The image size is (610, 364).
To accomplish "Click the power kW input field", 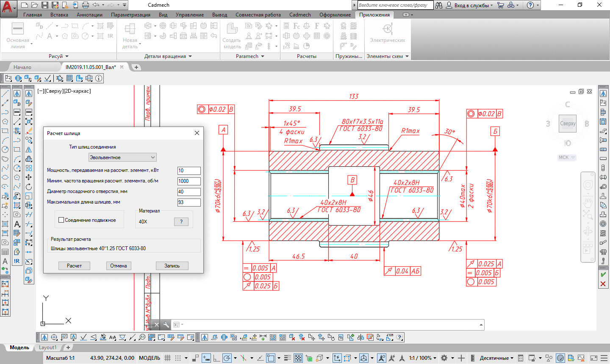I will point(189,171).
